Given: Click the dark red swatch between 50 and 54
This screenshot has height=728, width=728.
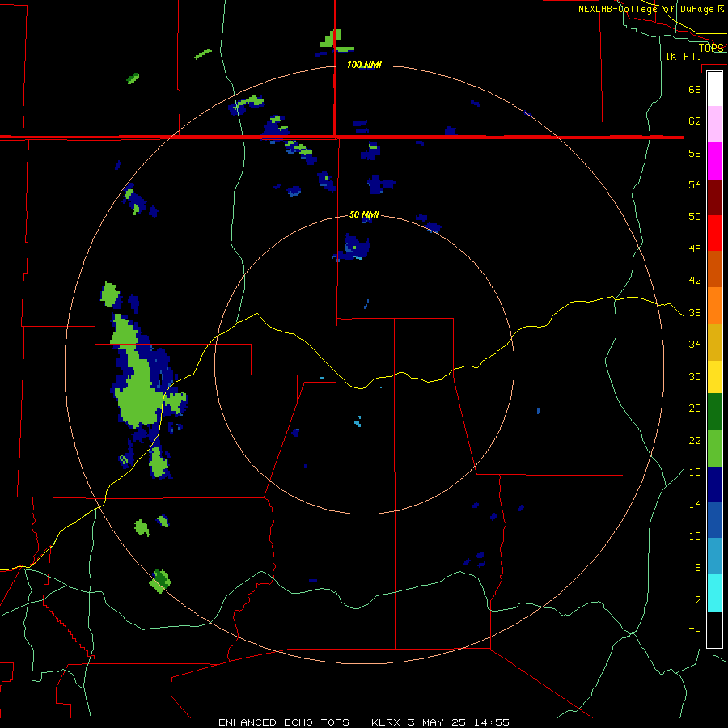Looking at the screenshot, I should point(714,197).
